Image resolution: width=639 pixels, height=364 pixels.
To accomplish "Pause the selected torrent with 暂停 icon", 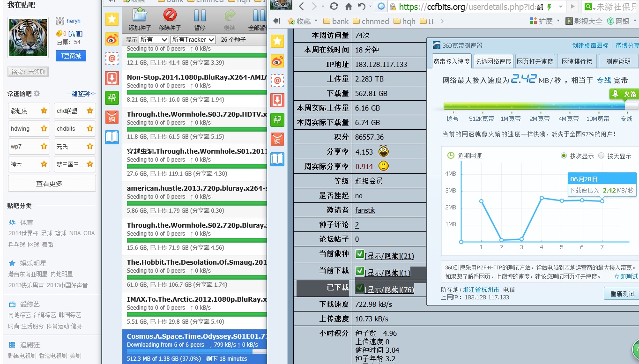I will [200, 16].
